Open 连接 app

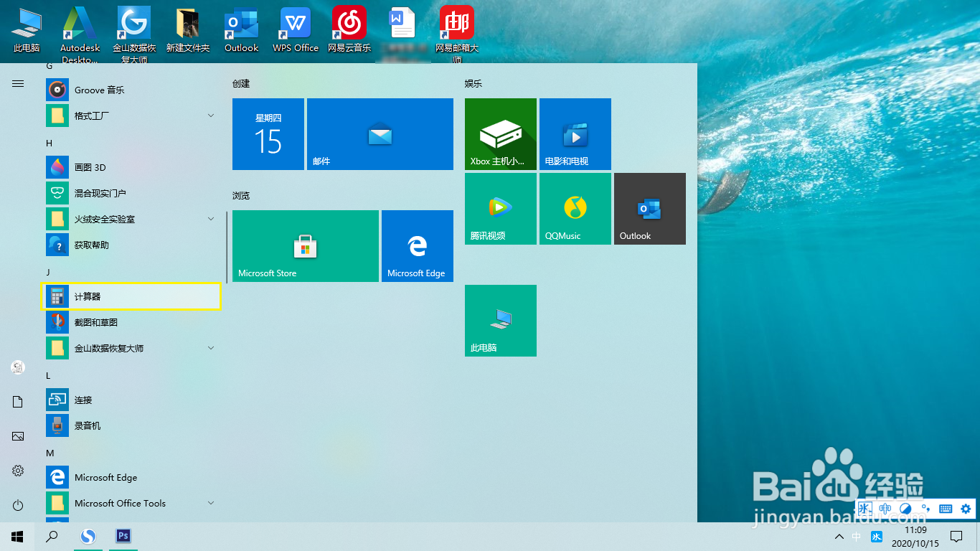click(131, 400)
